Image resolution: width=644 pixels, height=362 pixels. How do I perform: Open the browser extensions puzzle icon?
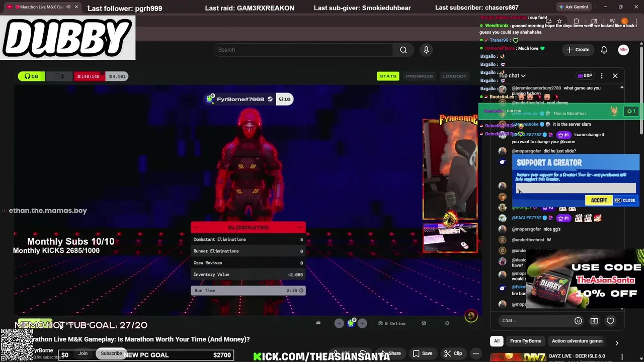pyautogui.click(x=577, y=21)
